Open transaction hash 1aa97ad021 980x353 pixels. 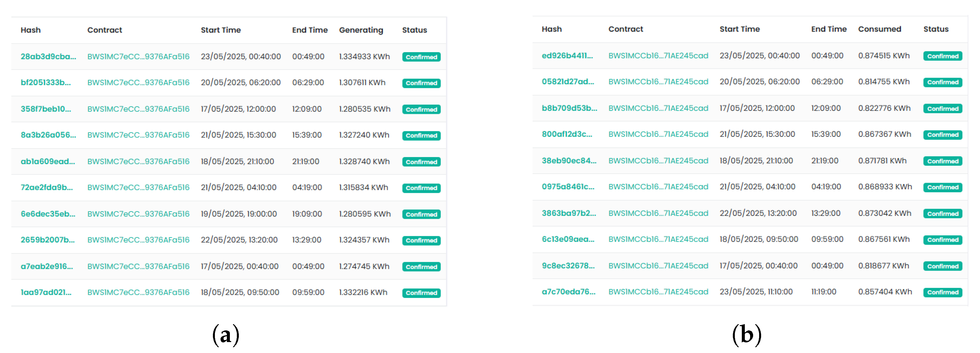pyautogui.click(x=46, y=292)
